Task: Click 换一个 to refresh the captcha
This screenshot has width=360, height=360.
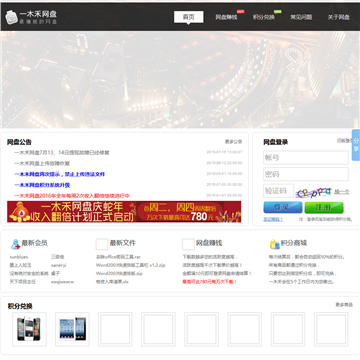Action: click(342, 192)
